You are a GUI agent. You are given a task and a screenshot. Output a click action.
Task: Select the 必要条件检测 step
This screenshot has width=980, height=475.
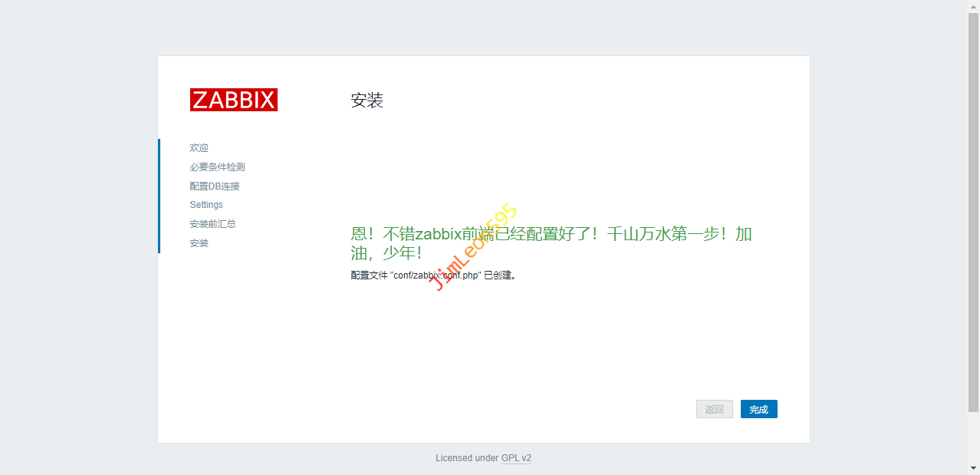point(217,167)
